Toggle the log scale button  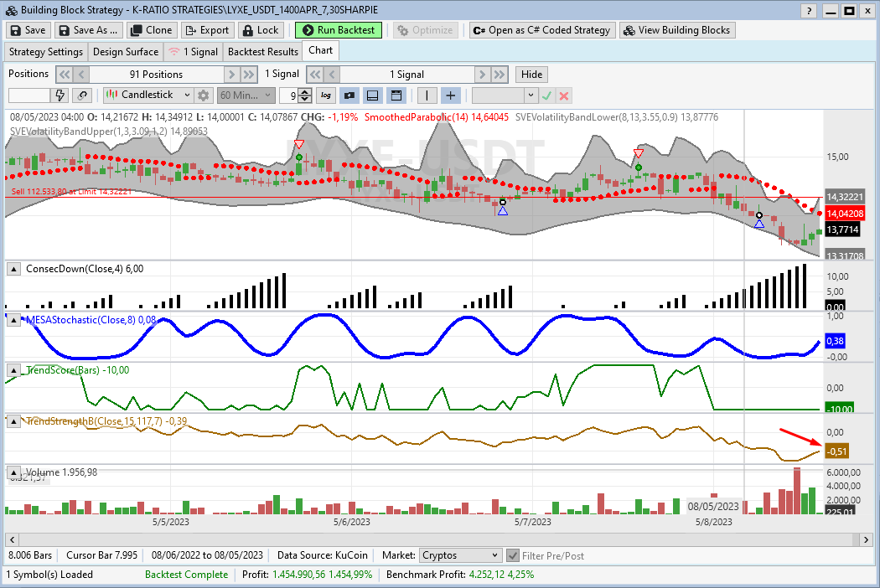[x=325, y=95]
